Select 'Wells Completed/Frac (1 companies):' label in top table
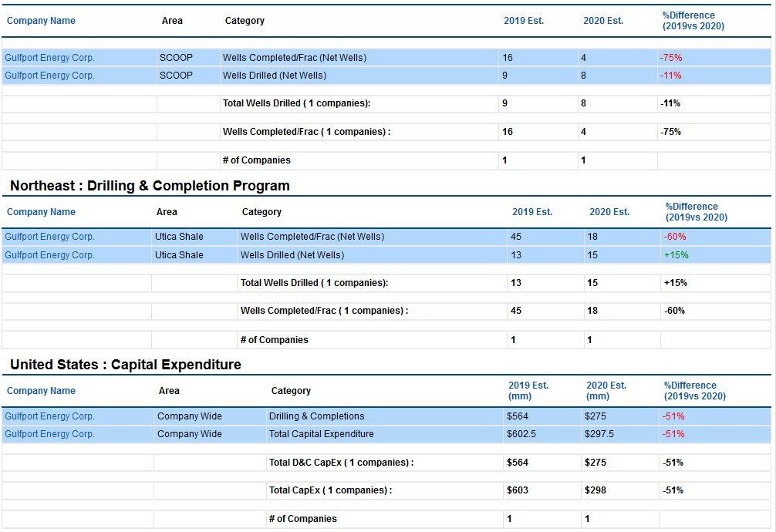776x532 pixels. (x=306, y=132)
